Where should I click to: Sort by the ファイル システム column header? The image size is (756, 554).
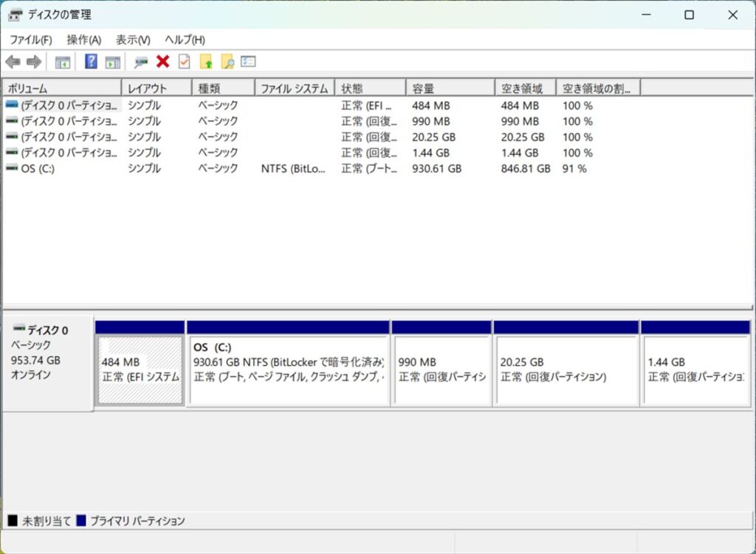click(295, 89)
